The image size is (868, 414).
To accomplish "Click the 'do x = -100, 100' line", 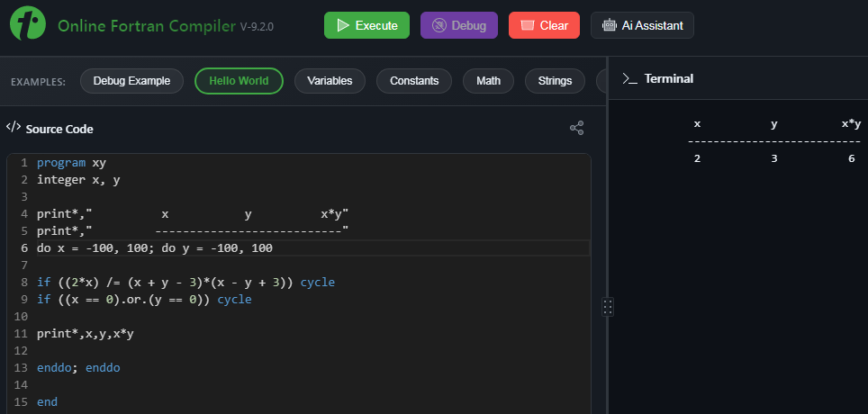I will pos(155,248).
